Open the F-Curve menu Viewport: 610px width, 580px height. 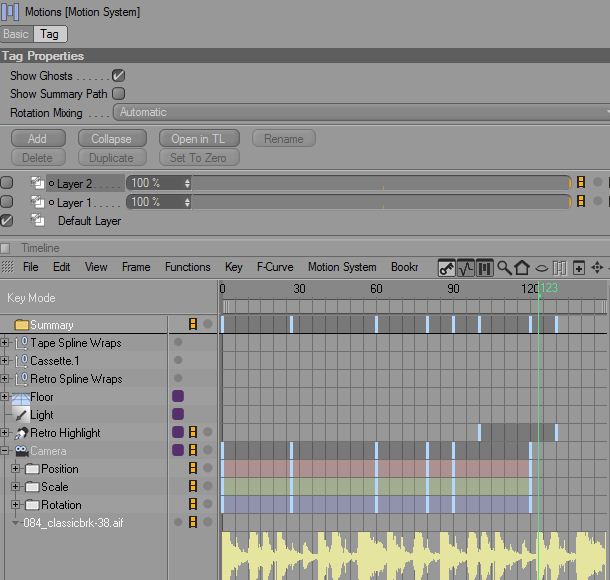tap(274, 267)
